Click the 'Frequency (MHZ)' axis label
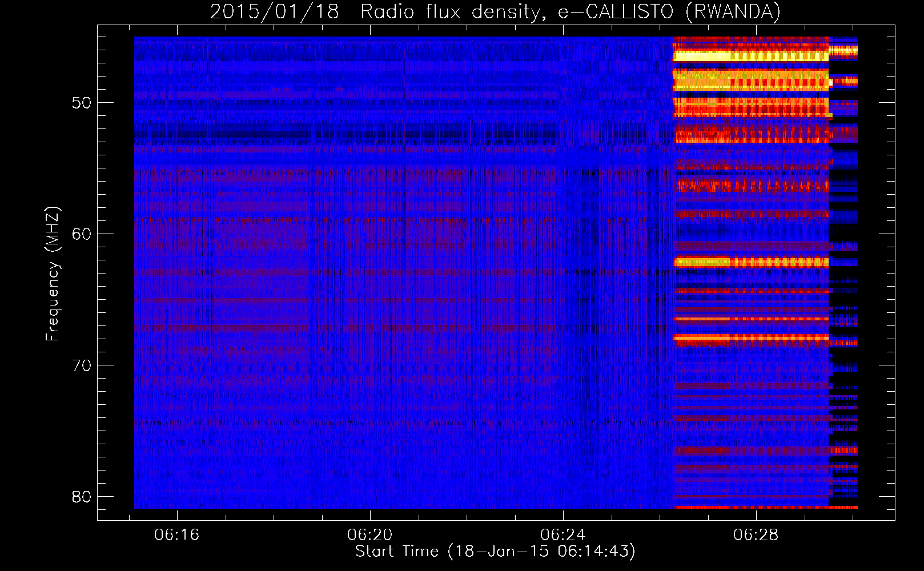Viewport: 924px width, 571px height. [x=53, y=274]
